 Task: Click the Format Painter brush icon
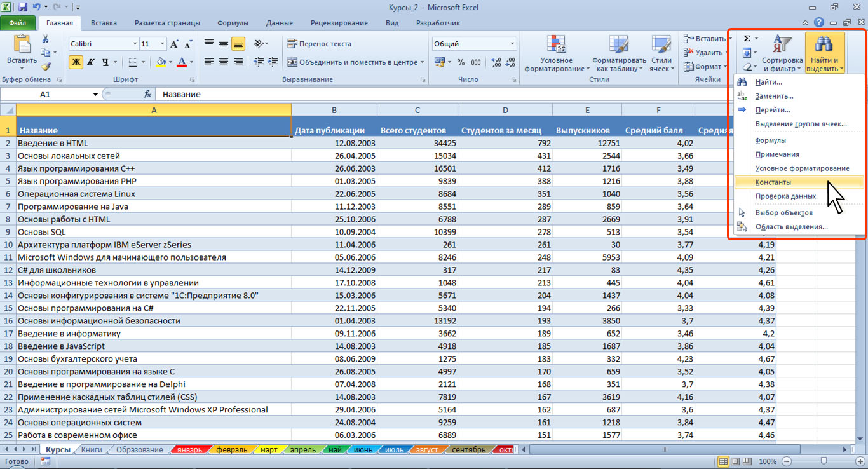(46, 65)
